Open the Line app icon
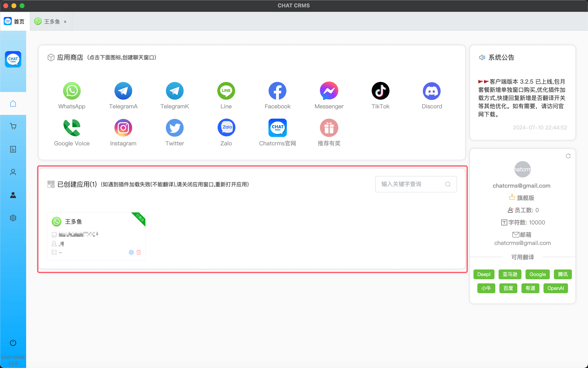The image size is (588, 368). [226, 91]
